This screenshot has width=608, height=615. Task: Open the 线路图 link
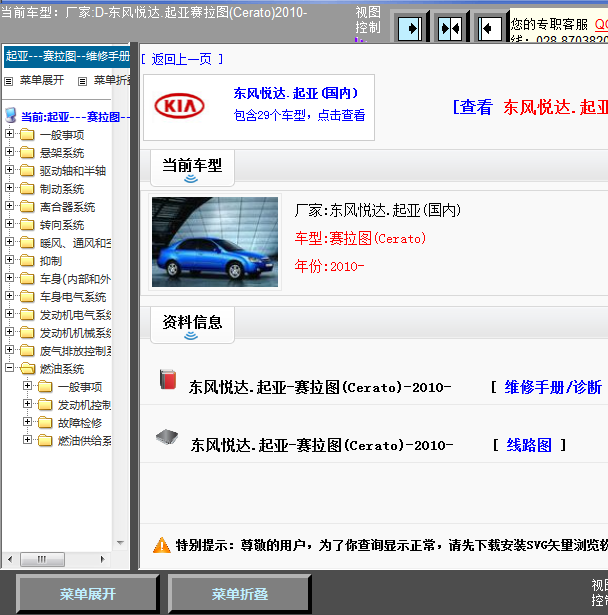point(529,445)
